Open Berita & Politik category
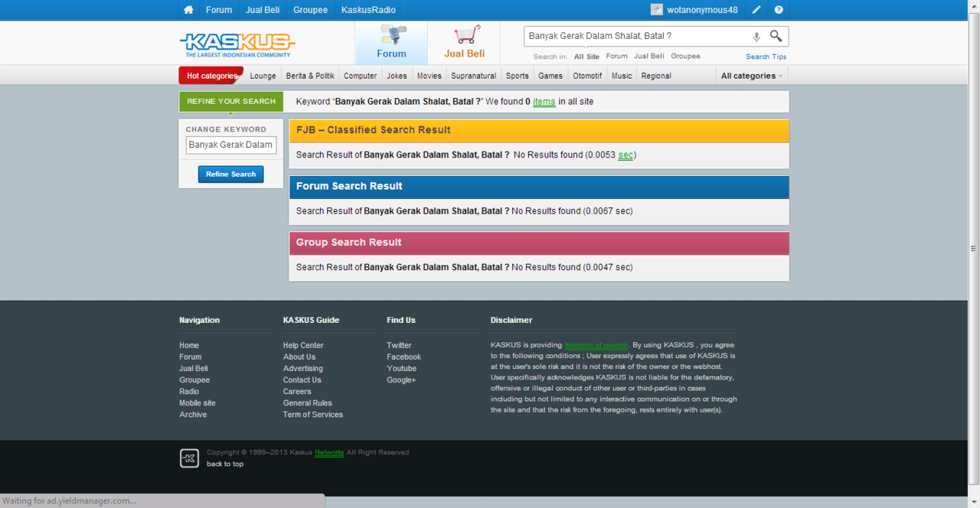The image size is (980, 508). pyautogui.click(x=310, y=76)
